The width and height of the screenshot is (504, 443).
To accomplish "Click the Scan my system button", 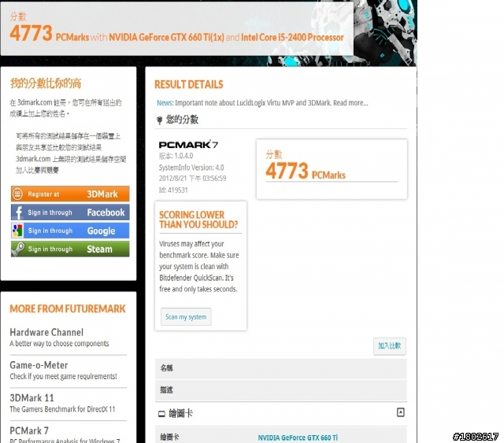I will (186, 317).
